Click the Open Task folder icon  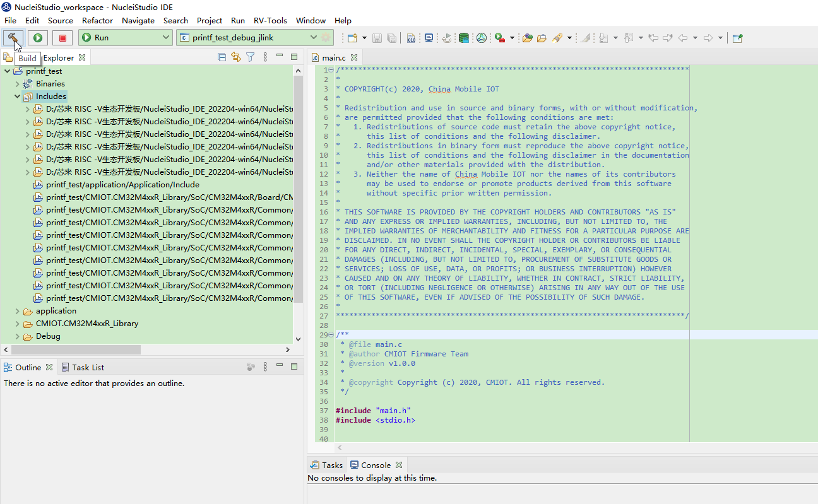pos(542,38)
